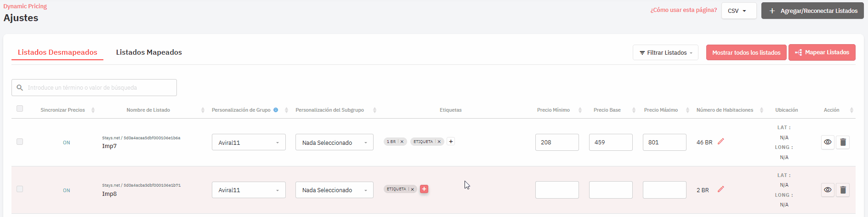Sort by Personalización de Grupo column

pos(286,110)
